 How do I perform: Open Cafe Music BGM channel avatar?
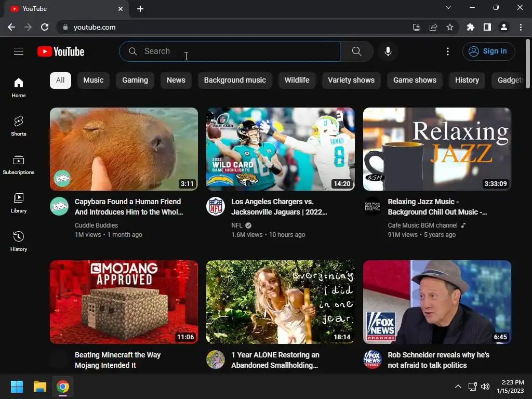coord(373,206)
